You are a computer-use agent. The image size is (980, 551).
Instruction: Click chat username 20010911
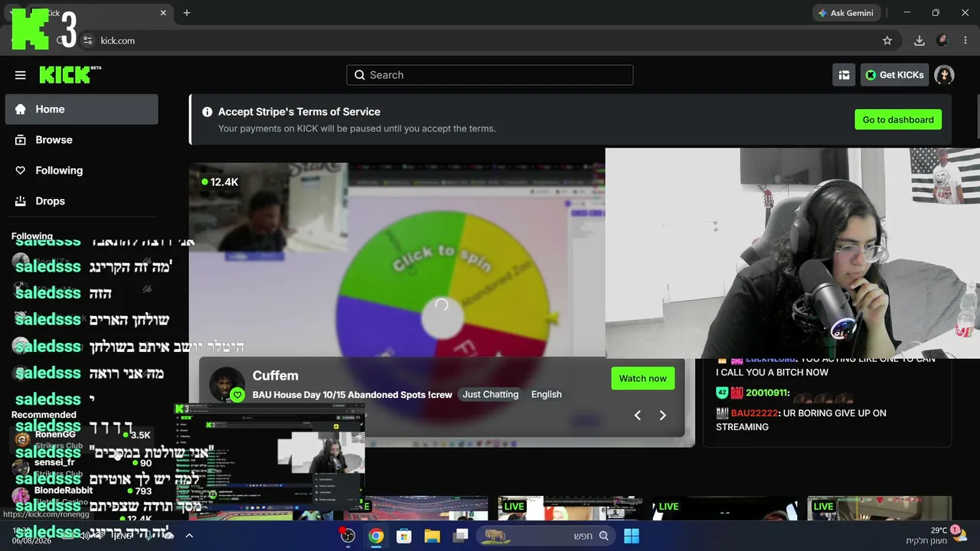pyautogui.click(x=766, y=393)
